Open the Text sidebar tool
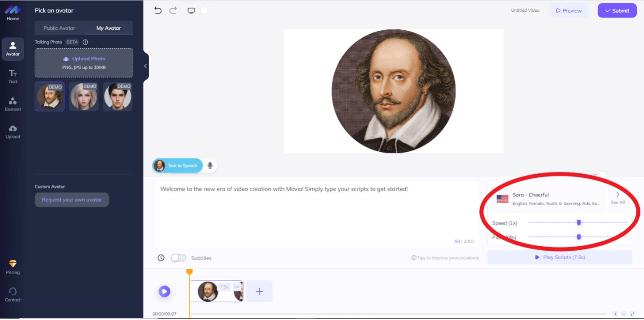The width and height of the screenshot is (644, 320). (x=13, y=77)
